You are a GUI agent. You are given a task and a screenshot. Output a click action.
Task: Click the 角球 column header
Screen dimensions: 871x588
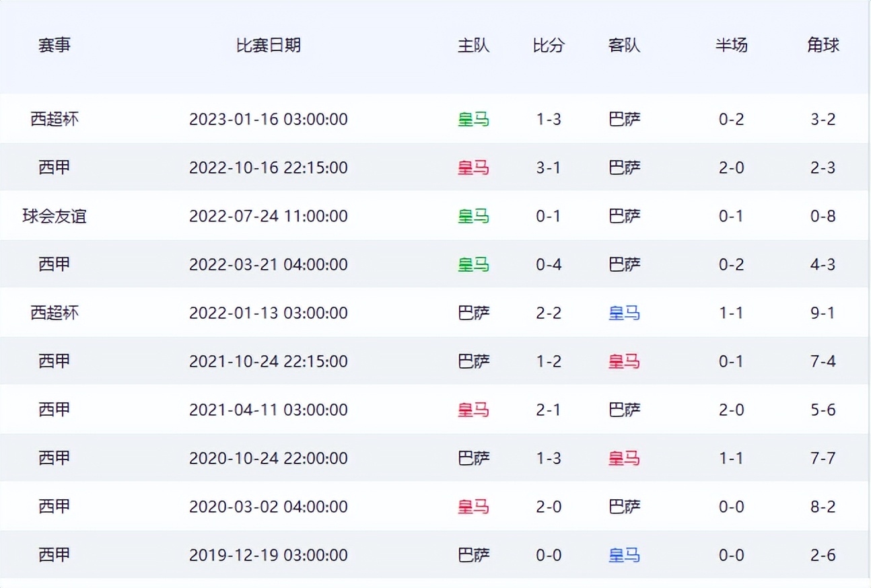point(823,46)
